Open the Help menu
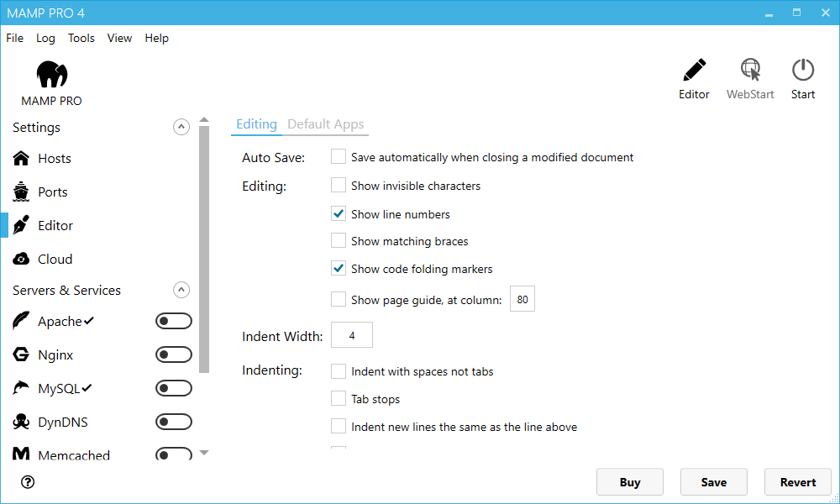This screenshot has height=504, width=840. 157,38
